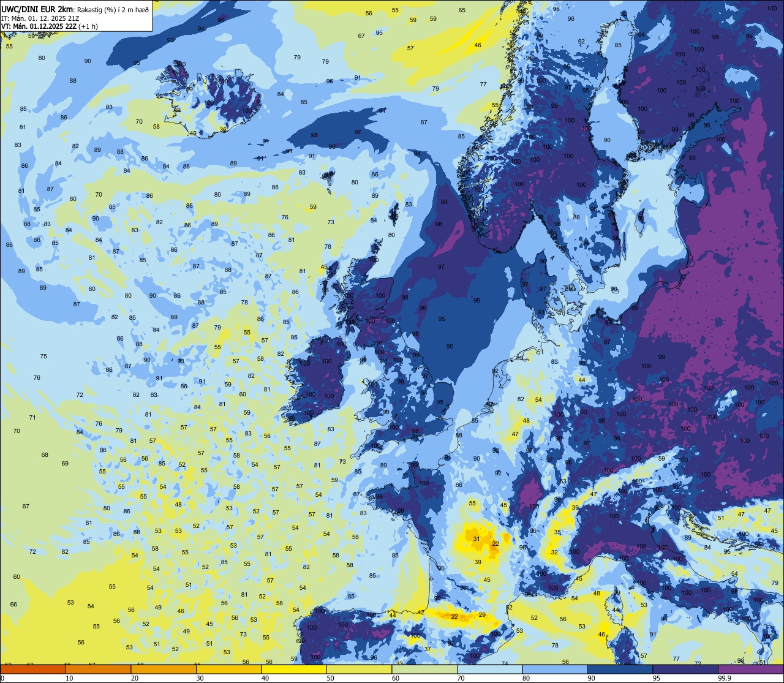Click the 90–95 medium blue legend swatch
Image resolution: width=784 pixels, height=683 pixels.
tap(620, 670)
